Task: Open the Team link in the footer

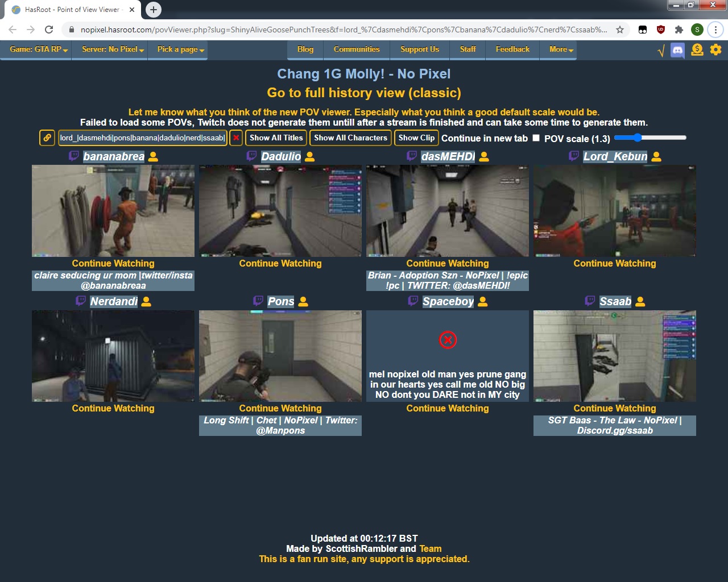Action: (430, 548)
